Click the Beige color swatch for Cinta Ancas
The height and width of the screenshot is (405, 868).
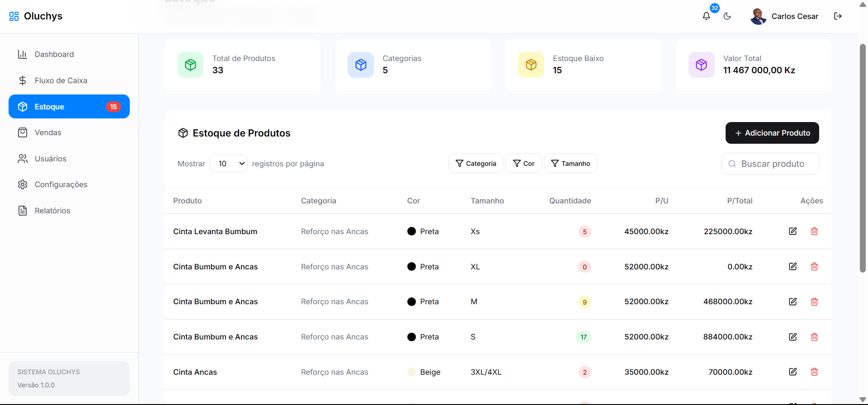(x=411, y=372)
